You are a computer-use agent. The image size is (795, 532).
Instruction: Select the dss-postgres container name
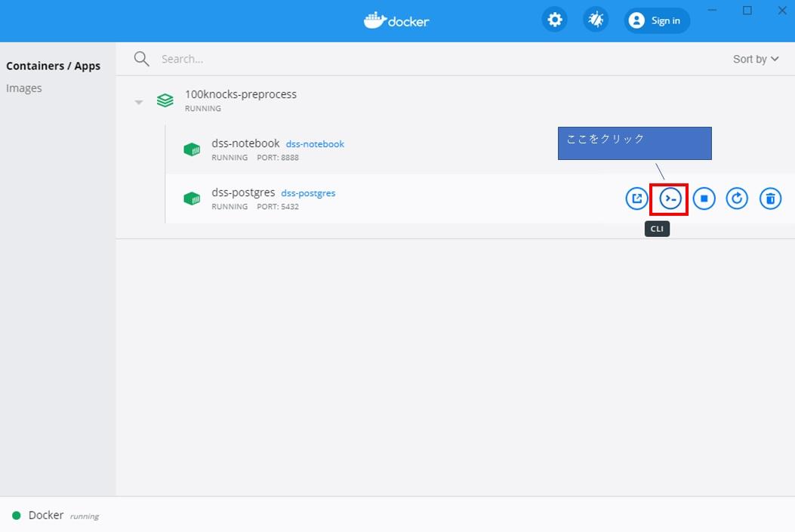tap(243, 192)
